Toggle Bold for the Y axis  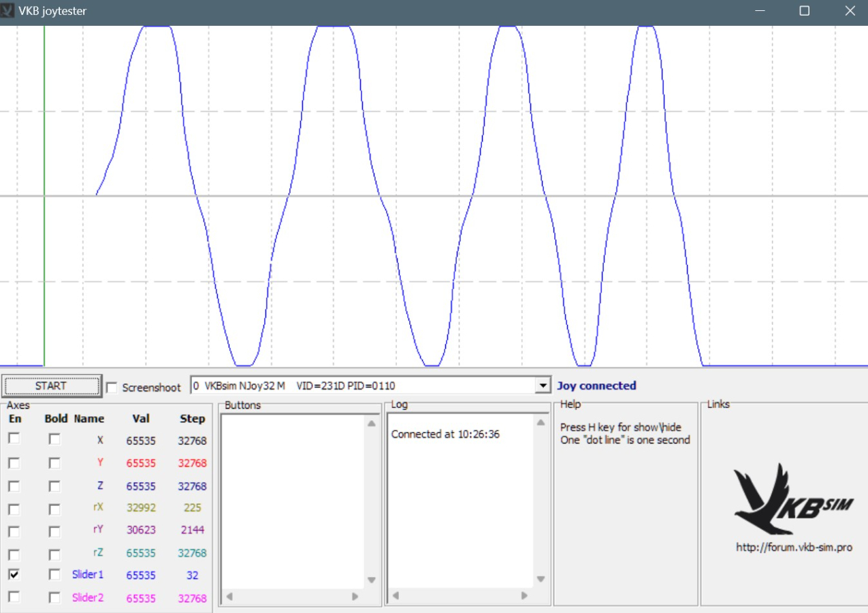pos(54,463)
